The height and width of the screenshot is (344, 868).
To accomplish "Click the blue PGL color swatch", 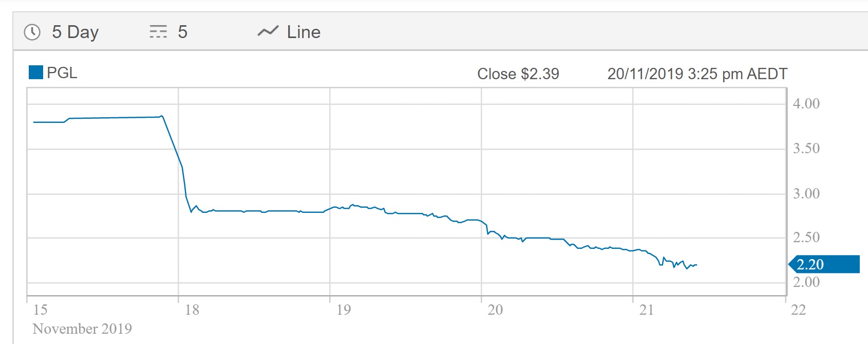I will (x=35, y=73).
